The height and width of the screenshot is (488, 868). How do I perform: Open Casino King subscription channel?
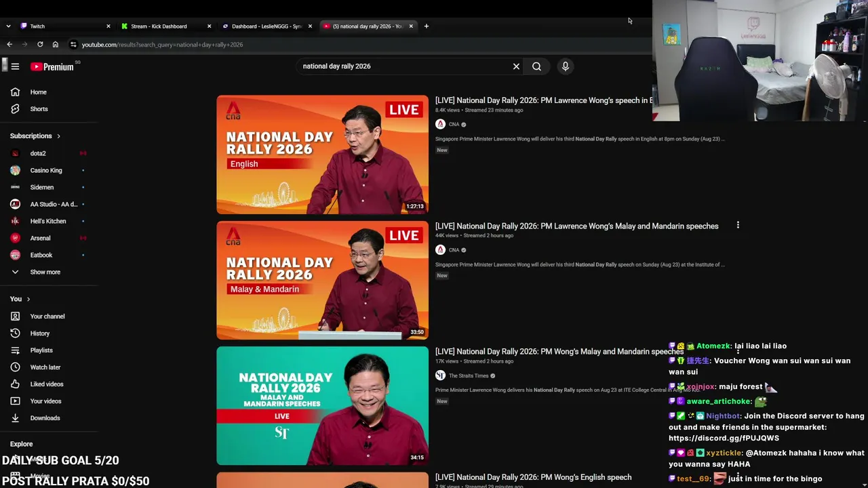pyautogui.click(x=46, y=170)
